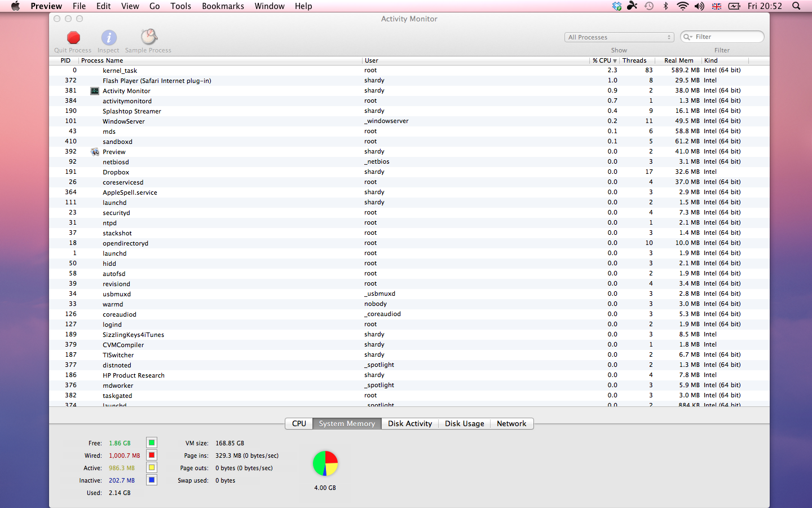Image resolution: width=812 pixels, height=508 pixels.
Task: Switch to the Disk Activity tab
Action: [410, 423]
